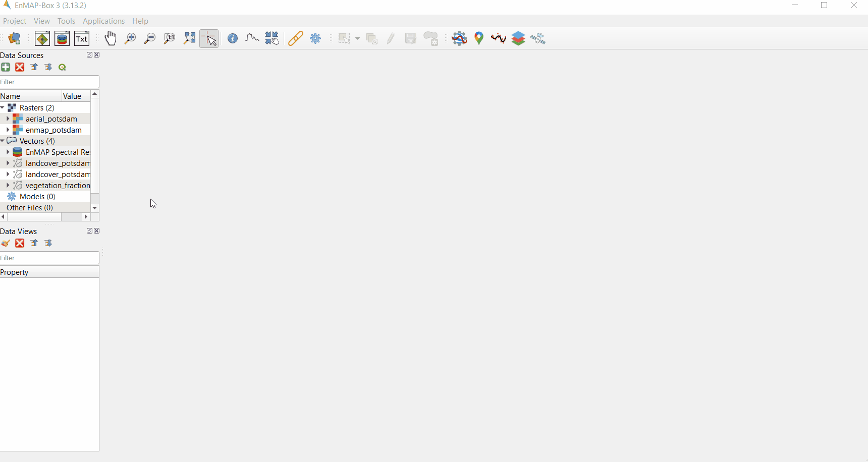Add a data source with green plus
This screenshot has height=462, width=868.
click(6, 67)
